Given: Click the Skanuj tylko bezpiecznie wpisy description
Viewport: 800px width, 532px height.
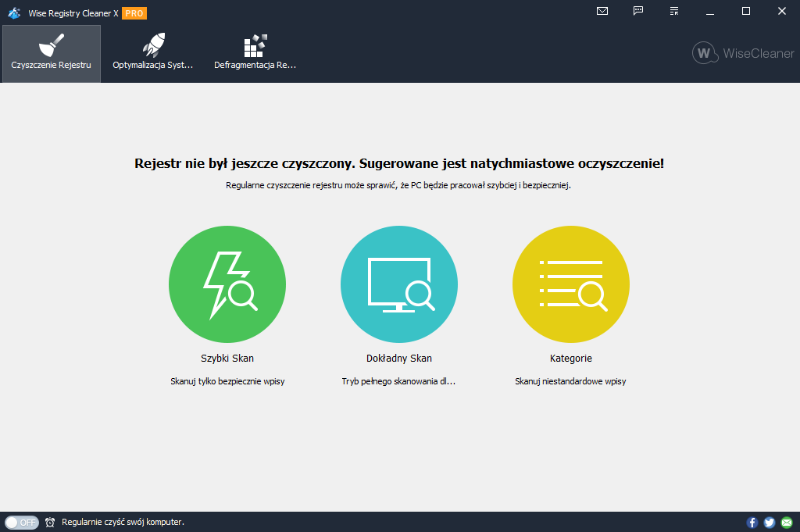Looking at the screenshot, I should (227, 381).
